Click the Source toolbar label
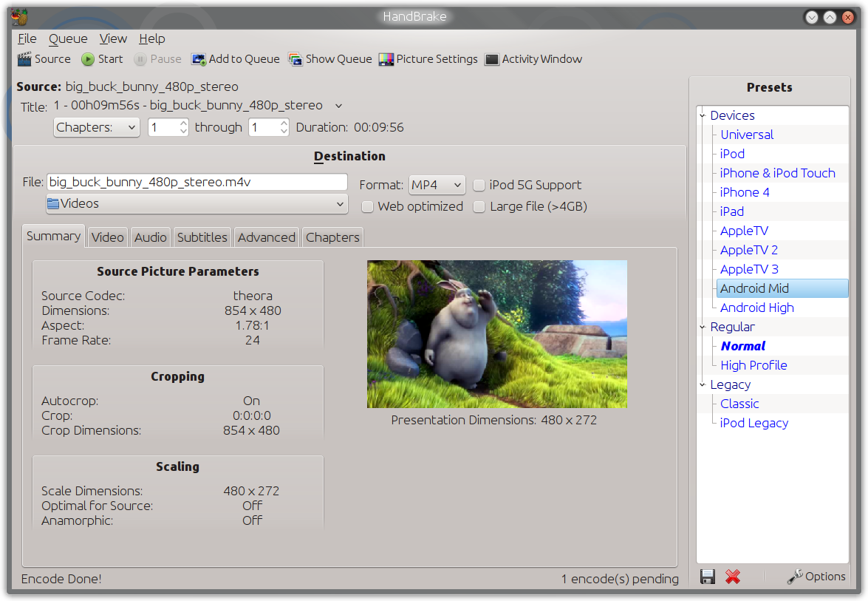 click(x=52, y=59)
